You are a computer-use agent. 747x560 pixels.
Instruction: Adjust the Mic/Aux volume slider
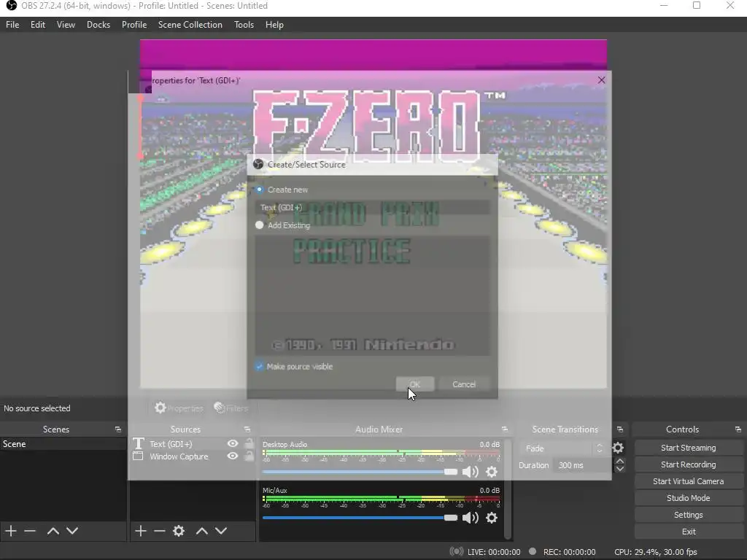click(360, 518)
